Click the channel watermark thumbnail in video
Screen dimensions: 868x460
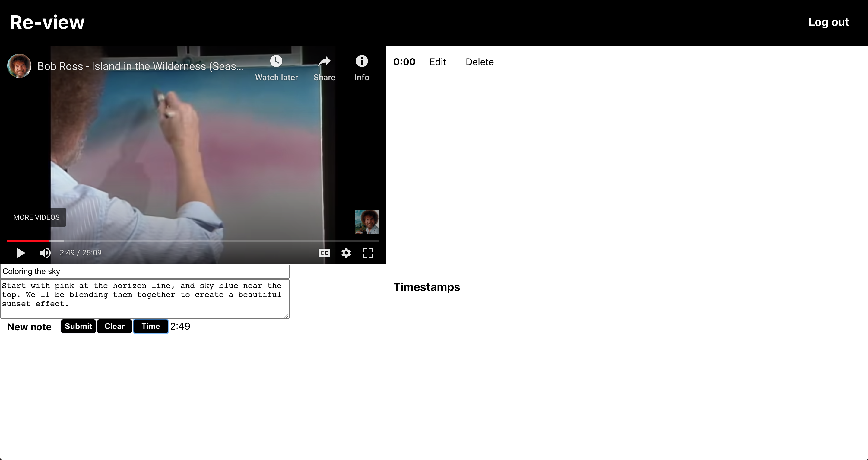pos(367,222)
